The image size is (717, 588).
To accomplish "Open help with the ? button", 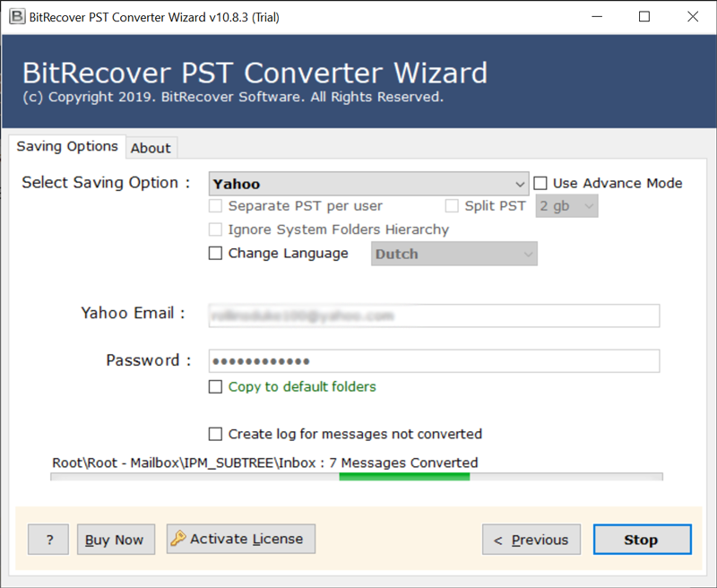I will (48, 540).
